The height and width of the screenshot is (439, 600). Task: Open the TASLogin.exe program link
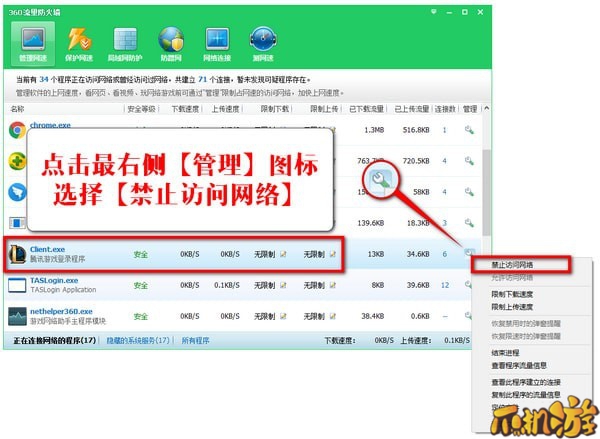[54, 281]
